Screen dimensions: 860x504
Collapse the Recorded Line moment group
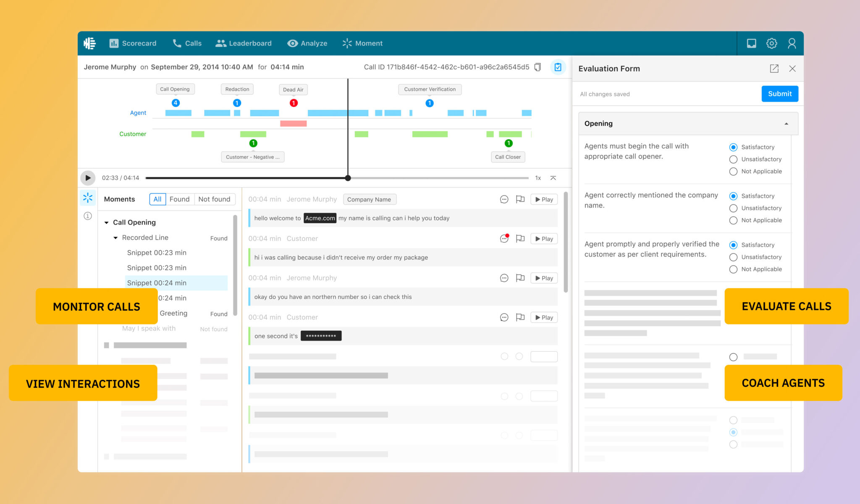click(x=116, y=238)
